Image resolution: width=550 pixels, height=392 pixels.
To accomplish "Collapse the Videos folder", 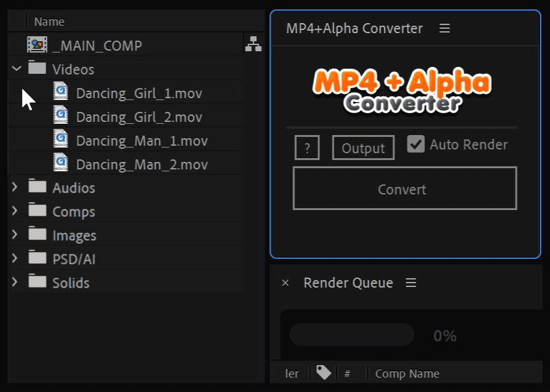I will click(x=16, y=68).
